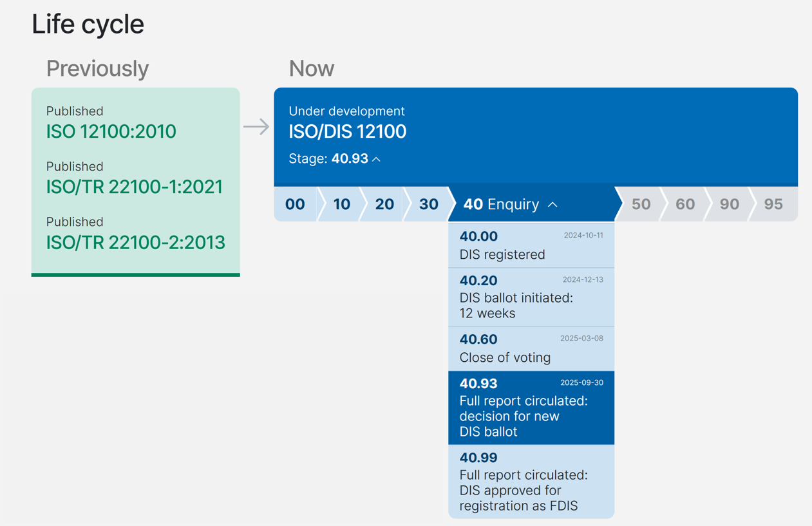The image size is (812, 526).
Task: Click the 40.60 Close of voting entry
Action: click(x=531, y=348)
